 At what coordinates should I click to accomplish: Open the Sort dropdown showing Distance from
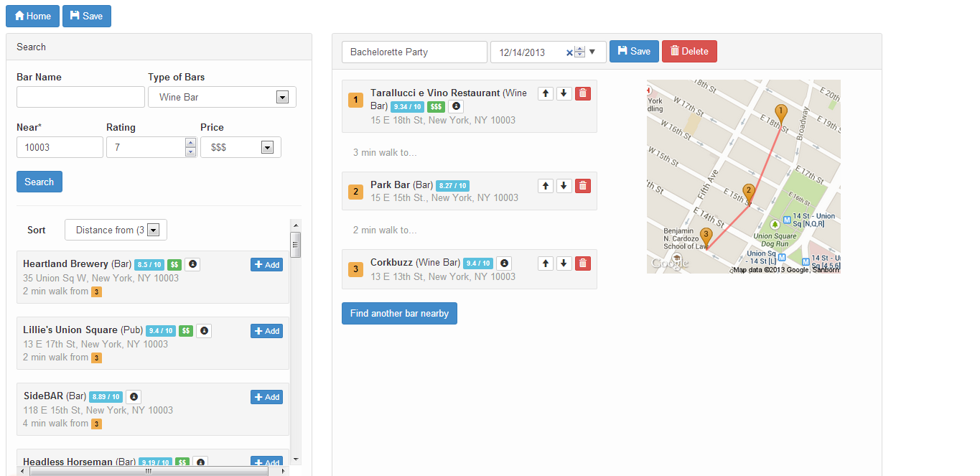[x=116, y=230]
